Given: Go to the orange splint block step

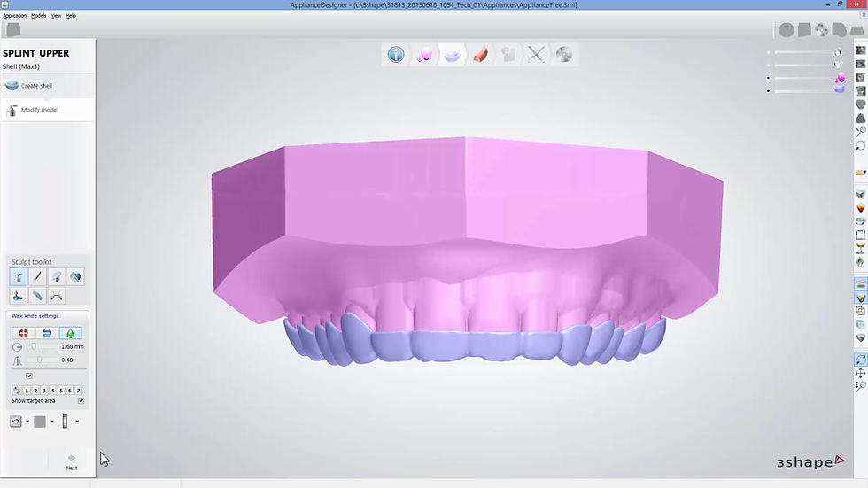Looking at the screenshot, I should coord(480,54).
